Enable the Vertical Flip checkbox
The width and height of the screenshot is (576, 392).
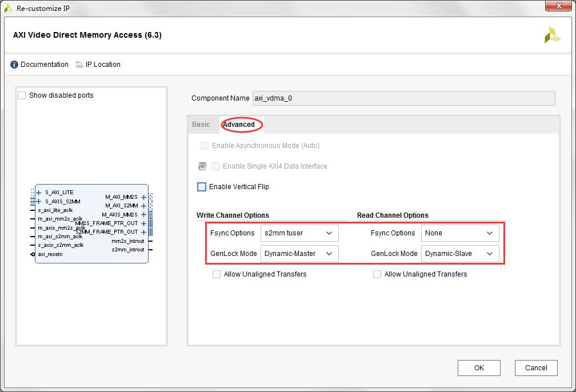(x=202, y=187)
